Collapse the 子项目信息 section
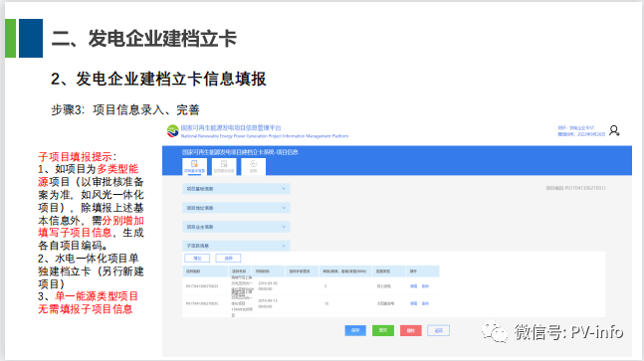644x361 pixels. 236,246
